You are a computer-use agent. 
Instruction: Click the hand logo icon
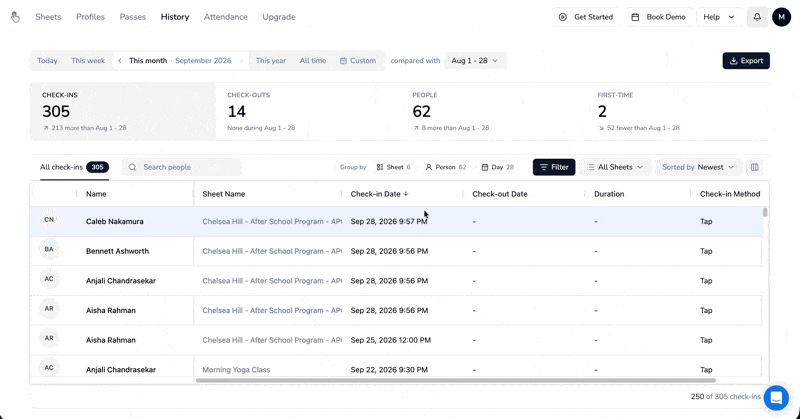point(15,17)
